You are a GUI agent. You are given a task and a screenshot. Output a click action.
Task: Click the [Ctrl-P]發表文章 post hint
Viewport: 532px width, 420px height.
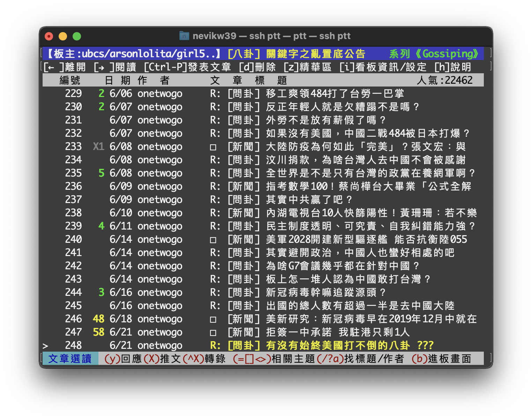[x=187, y=67]
